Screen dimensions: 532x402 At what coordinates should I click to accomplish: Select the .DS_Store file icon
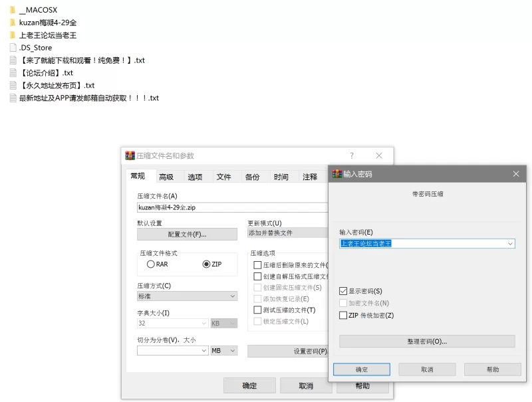tap(13, 48)
